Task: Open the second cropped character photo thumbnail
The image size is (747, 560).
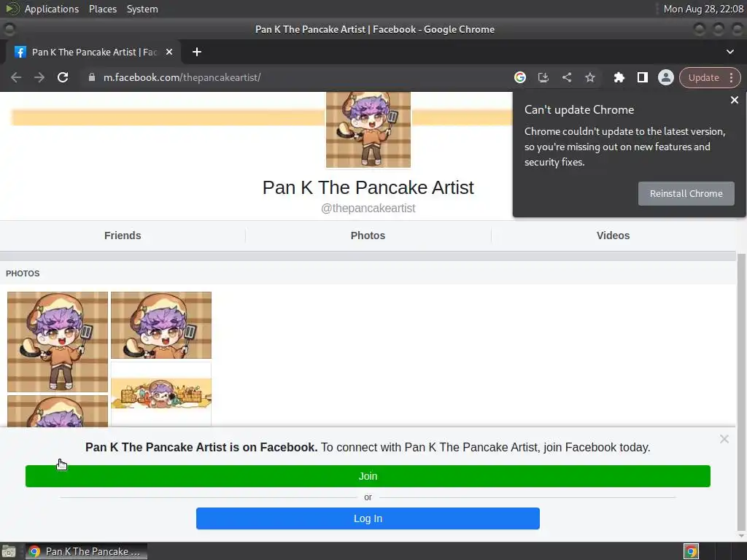Action: tap(161, 325)
